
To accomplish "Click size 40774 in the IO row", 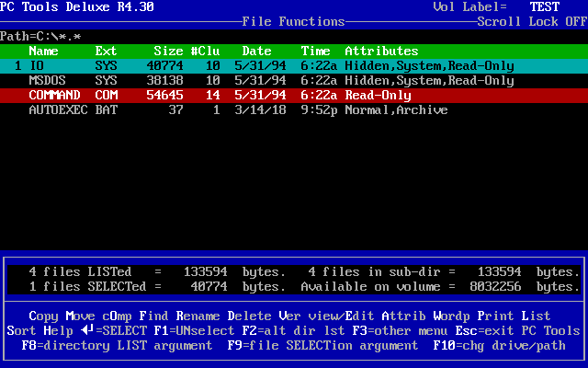I will tap(165, 65).
